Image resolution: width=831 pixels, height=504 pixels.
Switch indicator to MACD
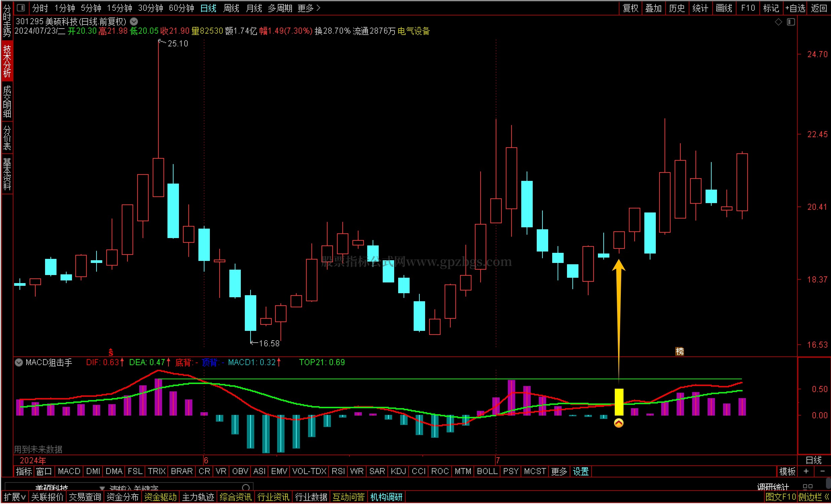(x=69, y=471)
